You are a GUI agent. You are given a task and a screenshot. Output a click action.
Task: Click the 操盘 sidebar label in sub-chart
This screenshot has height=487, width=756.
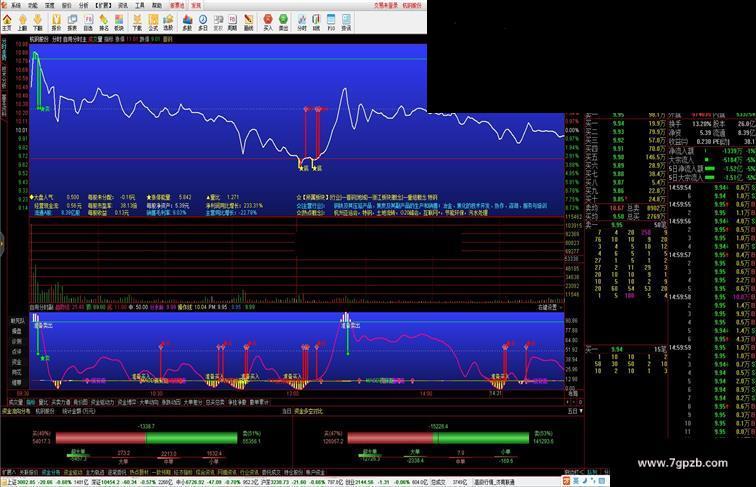(x=17, y=331)
